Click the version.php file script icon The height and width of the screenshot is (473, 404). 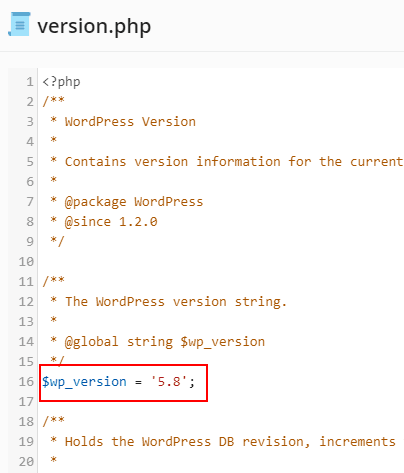click(19, 24)
